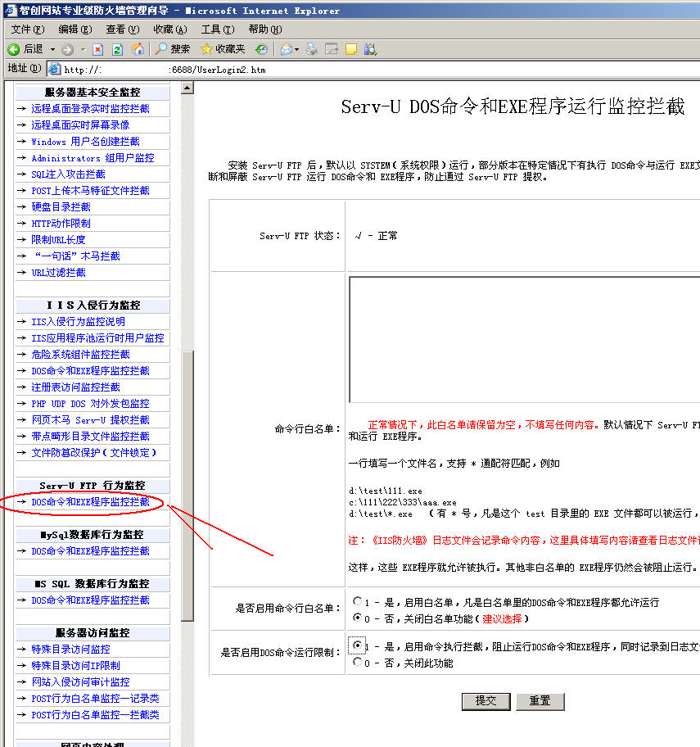This screenshot has height=747, width=700.
Task: Stop loading with the red X icon
Action: click(x=97, y=49)
